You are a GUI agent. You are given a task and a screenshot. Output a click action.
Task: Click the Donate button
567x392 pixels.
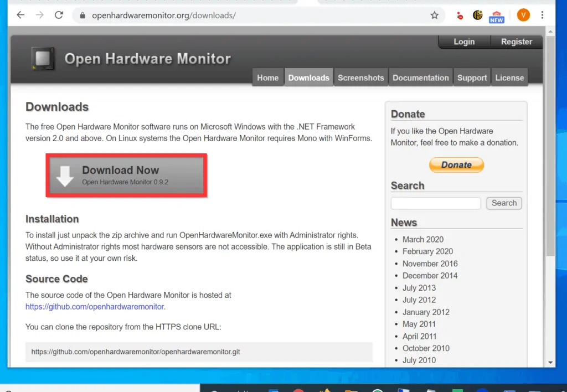[x=456, y=164]
